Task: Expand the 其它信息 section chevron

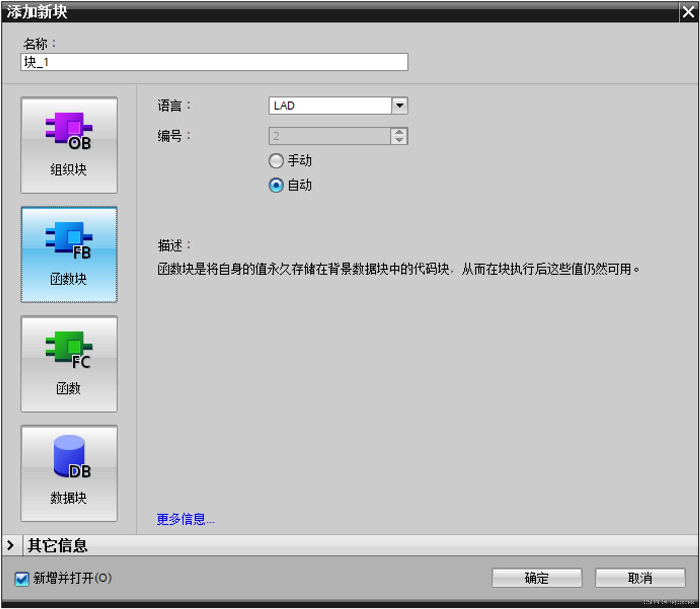Action: [11, 545]
